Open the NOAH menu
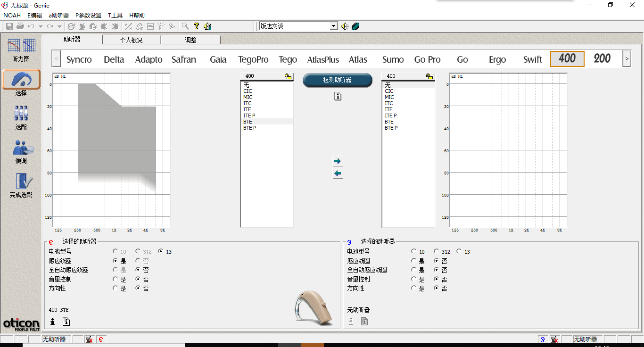This screenshot has height=347, width=644. (x=12, y=16)
